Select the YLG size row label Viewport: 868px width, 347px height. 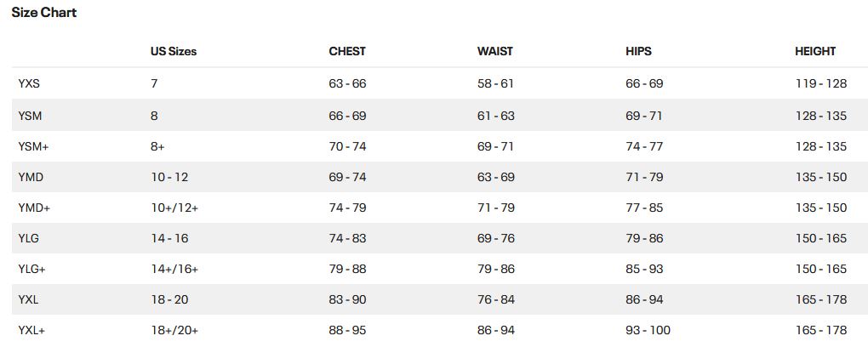click(28, 238)
